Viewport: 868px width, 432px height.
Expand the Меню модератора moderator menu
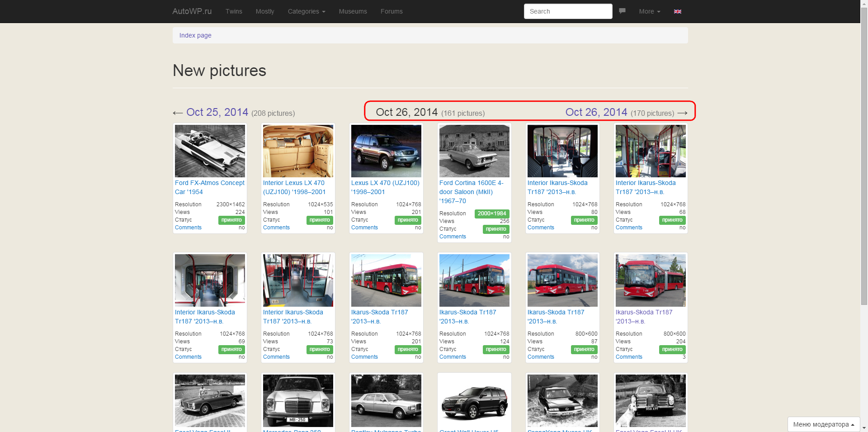[824, 424]
